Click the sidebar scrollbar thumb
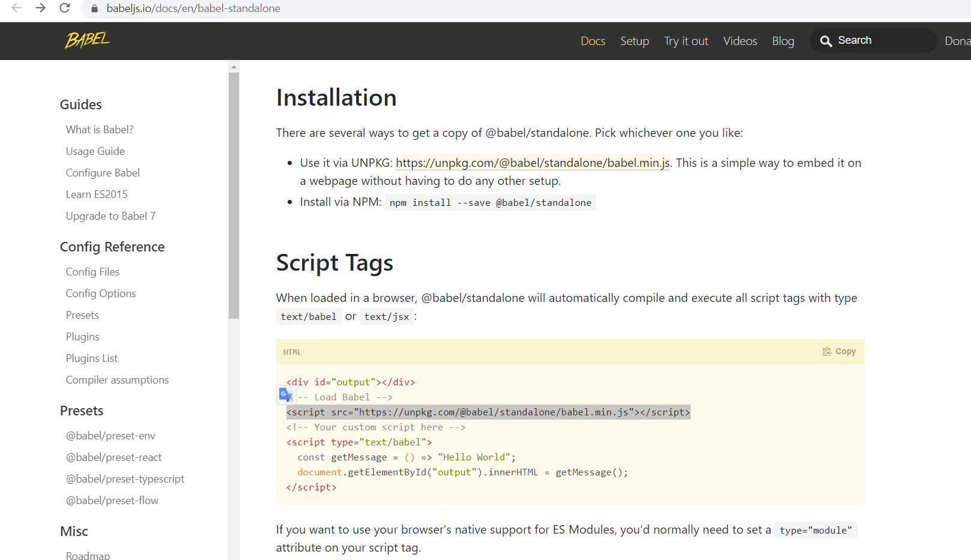 [x=234, y=196]
